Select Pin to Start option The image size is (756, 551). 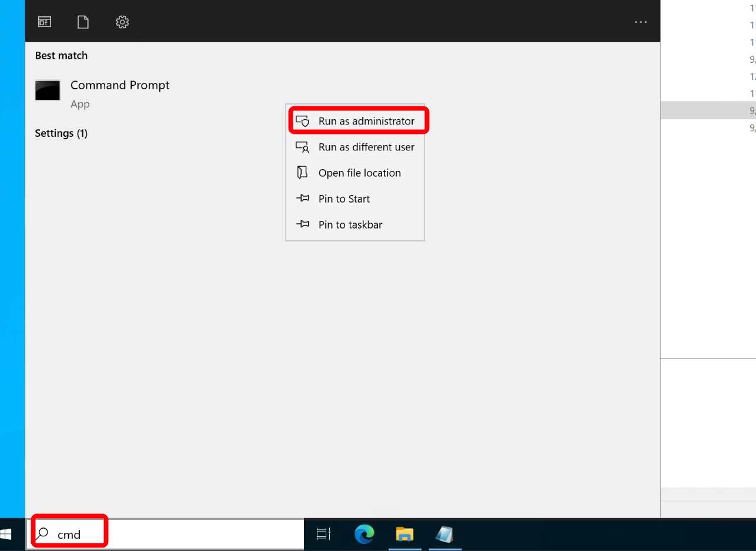[x=344, y=199]
